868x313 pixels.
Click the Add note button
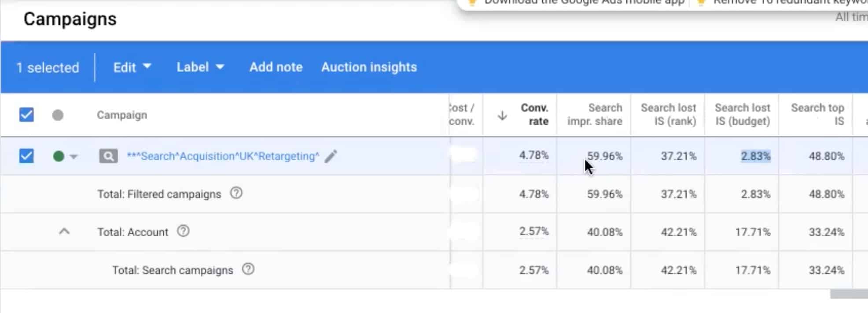pyautogui.click(x=276, y=67)
